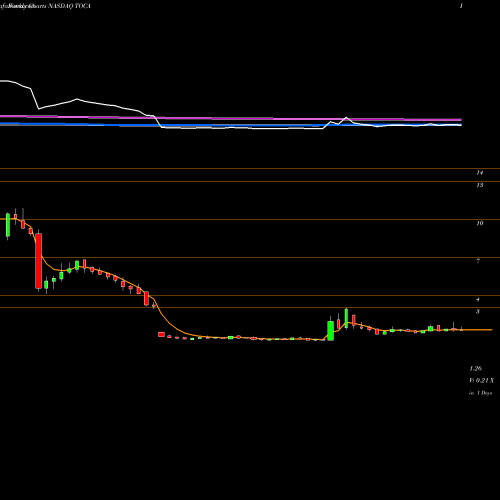Select the 7 price axis label

pyautogui.click(x=478, y=261)
